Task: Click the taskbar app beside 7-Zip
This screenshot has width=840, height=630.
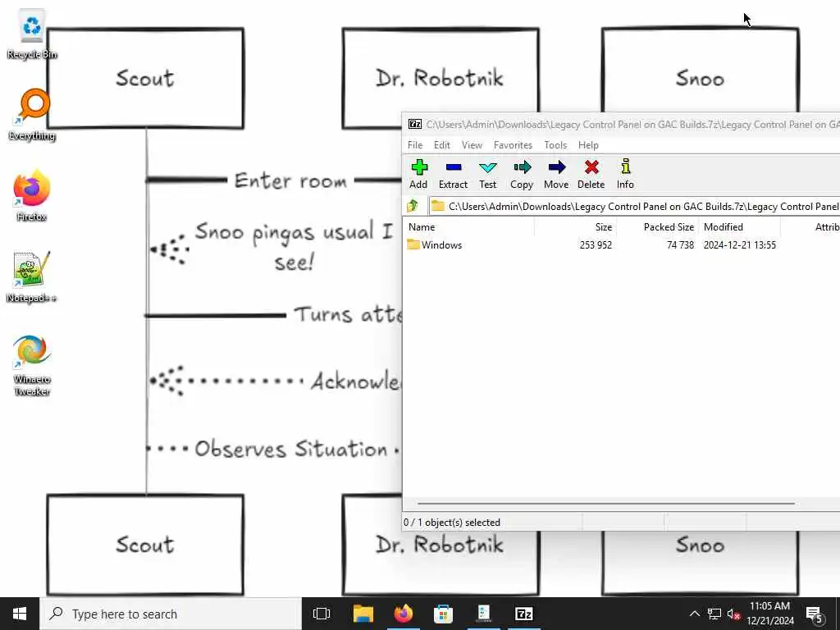Action: point(484,614)
